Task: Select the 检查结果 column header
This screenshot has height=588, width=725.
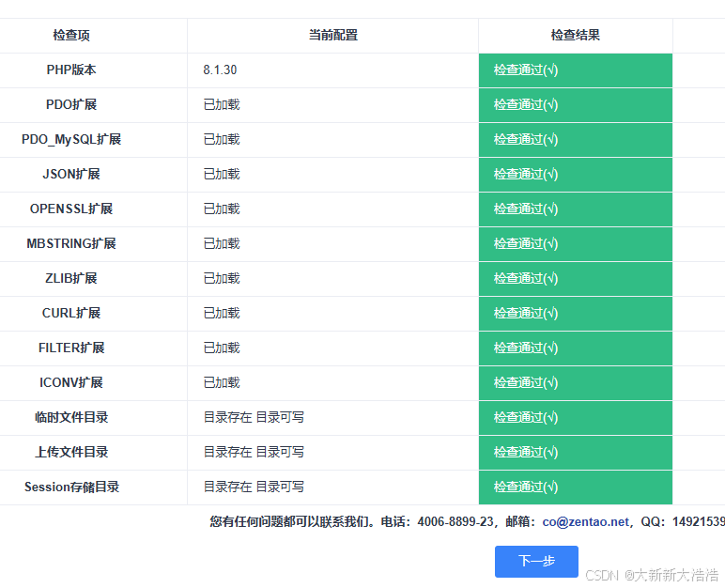Action: point(575,35)
